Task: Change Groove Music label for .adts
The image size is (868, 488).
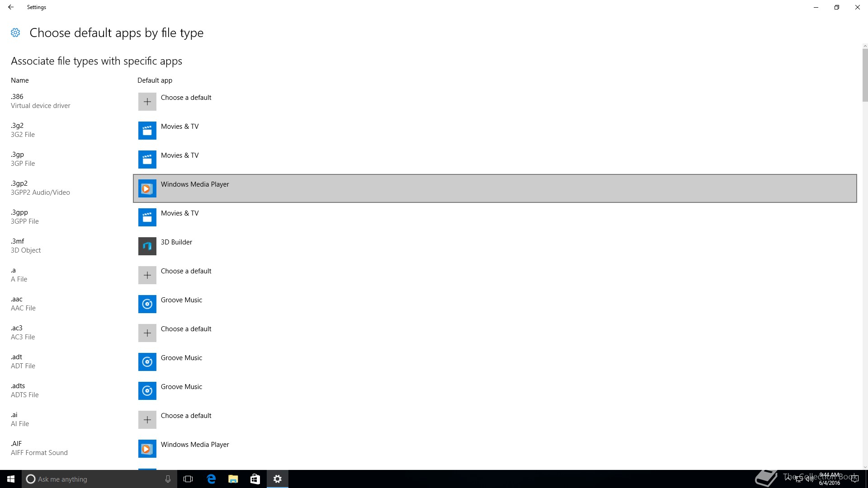Action: [181, 387]
